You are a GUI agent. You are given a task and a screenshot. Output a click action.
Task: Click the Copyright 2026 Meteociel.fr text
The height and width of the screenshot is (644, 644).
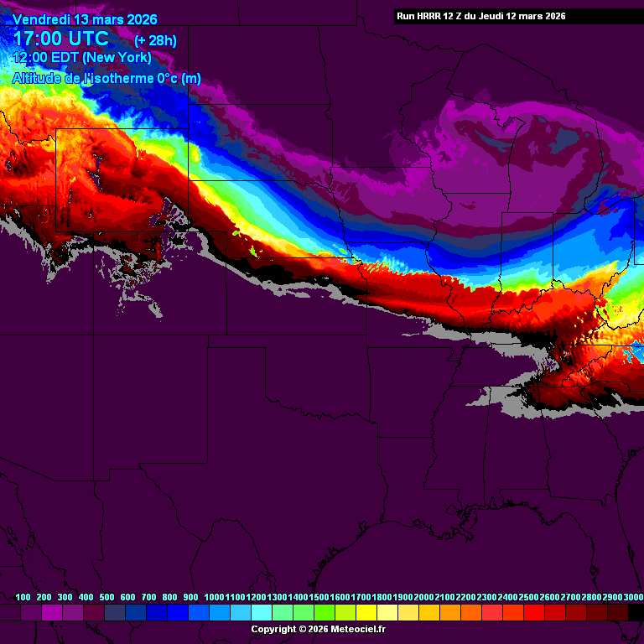(x=319, y=629)
